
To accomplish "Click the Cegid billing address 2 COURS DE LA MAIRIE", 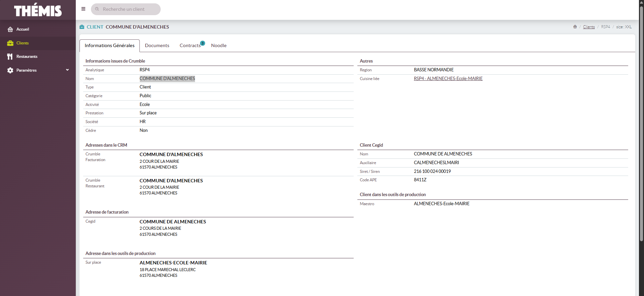I will pos(160,228).
